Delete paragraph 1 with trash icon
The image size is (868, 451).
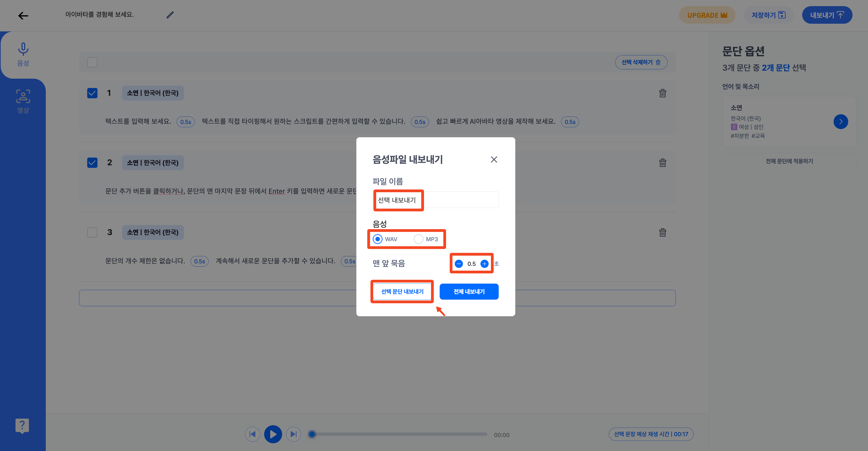(x=662, y=93)
